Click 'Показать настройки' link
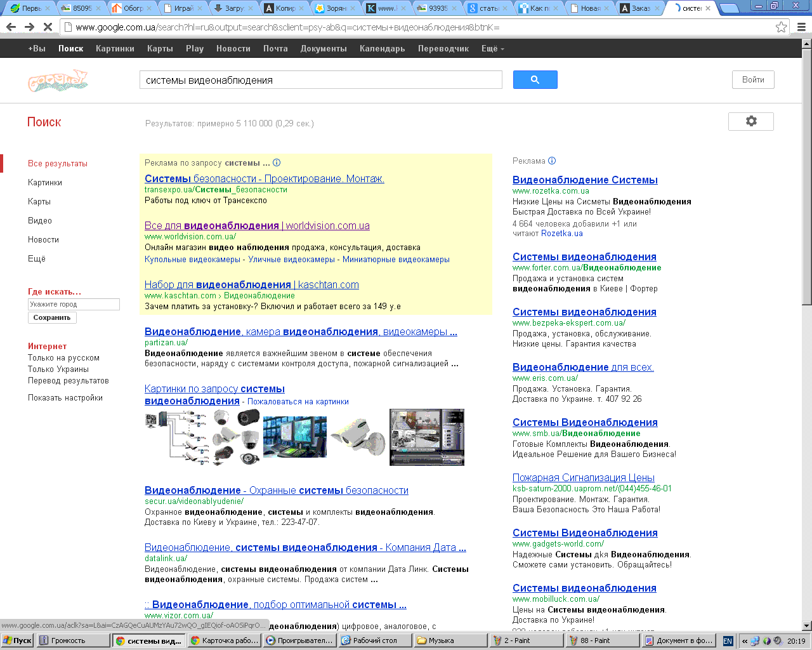812x650 pixels. pyautogui.click(x=65, y=397)
